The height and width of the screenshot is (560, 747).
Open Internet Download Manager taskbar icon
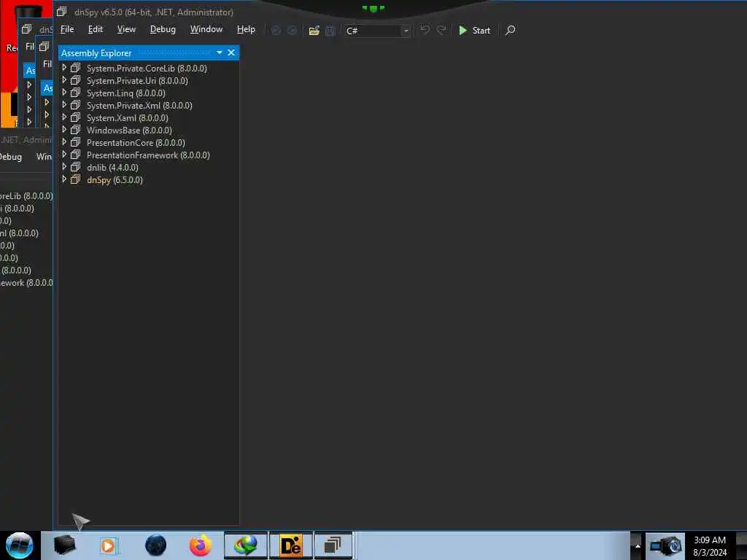point(246,545)
